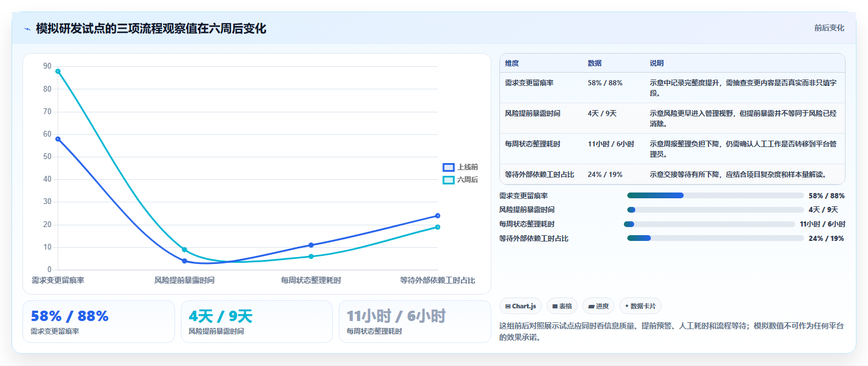The height and width of the screenshot is (366, 868).
Task: Click x-axis label 需求变更留痕率
Action: 58,280
